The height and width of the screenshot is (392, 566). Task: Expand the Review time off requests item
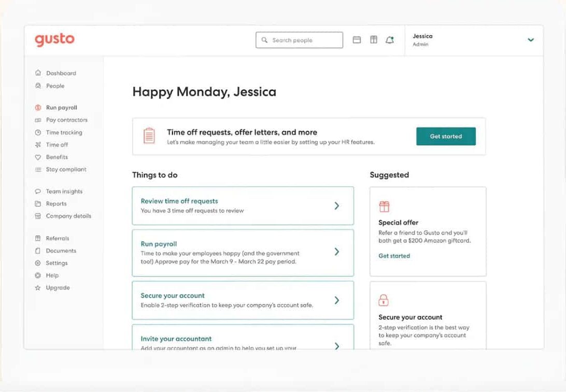tap(337, 206)
